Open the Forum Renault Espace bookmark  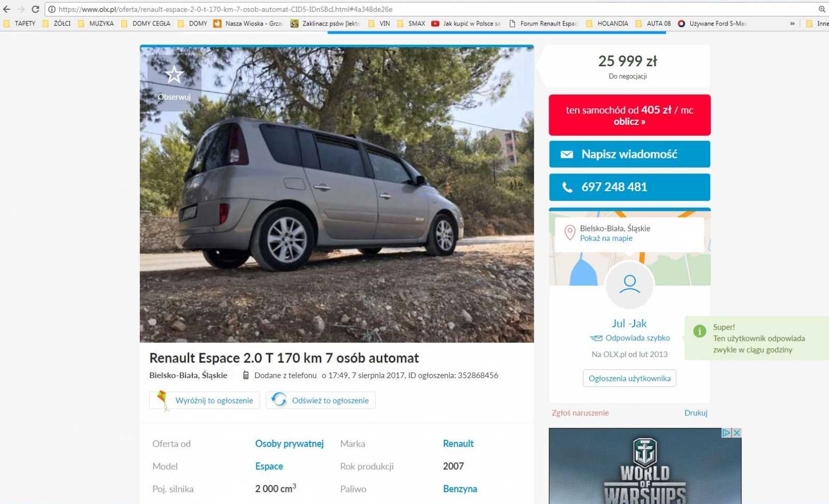544,23
